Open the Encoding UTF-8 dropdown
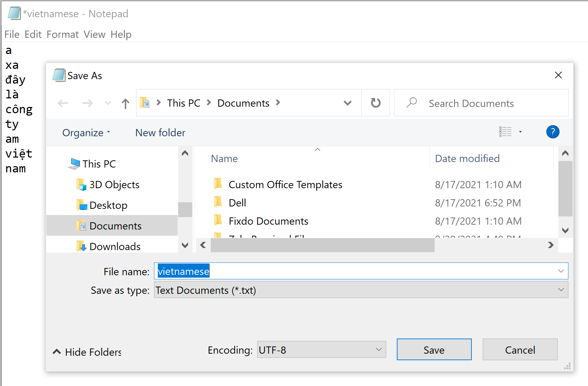Image resolution: width=588 pixels, height=386 pixels. 322,350
